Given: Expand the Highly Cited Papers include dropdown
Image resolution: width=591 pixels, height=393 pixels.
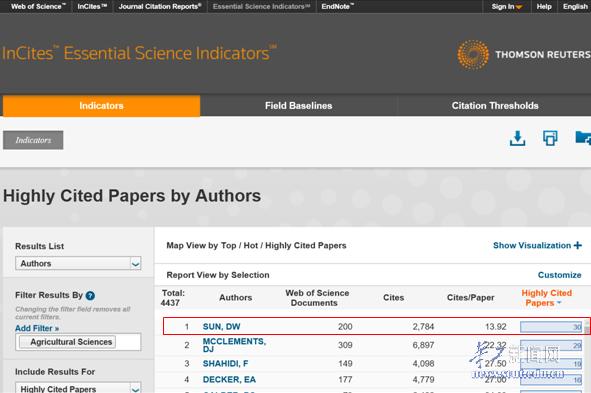Looking at the screenshot, I should tap(78, 388).
